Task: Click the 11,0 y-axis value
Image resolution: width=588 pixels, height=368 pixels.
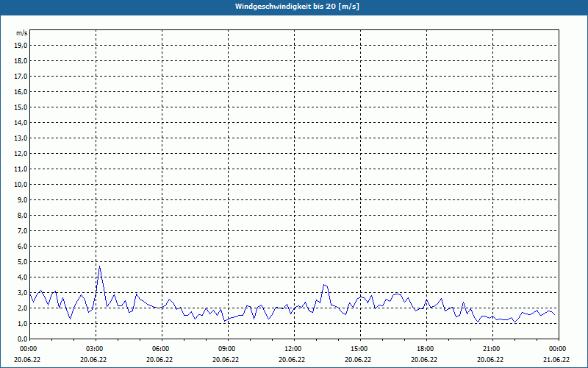Action: point(21,169)
